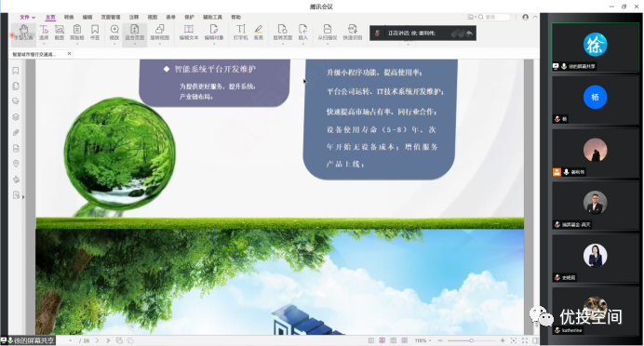The width and height of the screenshot is (644, 346).
Task: Switch to single page view mode
Action: click(x=371, y=340)
